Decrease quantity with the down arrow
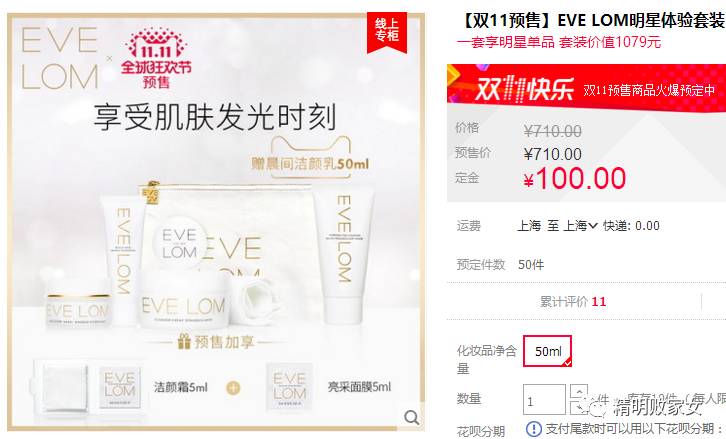 coord(579,407)
